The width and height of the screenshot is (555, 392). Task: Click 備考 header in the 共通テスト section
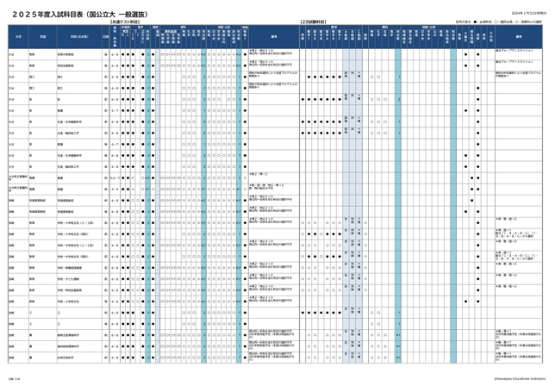tap(272, 37)
